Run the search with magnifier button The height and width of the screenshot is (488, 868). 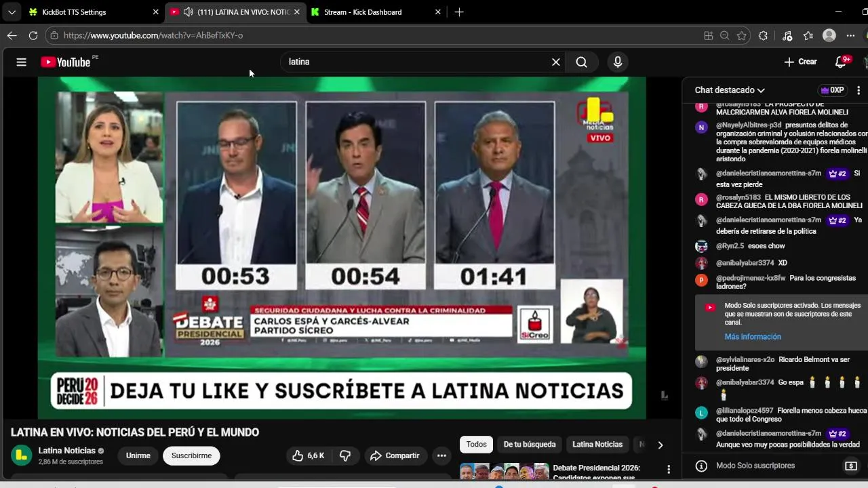coord(582,62)
